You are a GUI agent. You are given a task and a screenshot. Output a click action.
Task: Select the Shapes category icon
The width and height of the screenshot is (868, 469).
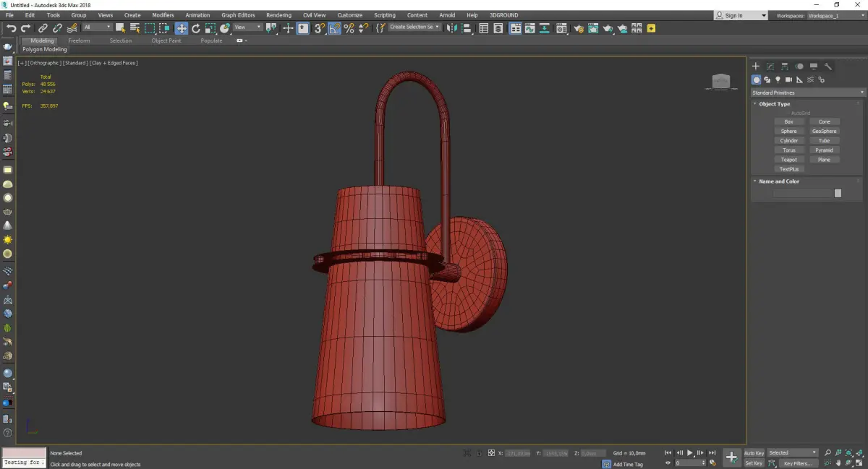click(767, 79)
